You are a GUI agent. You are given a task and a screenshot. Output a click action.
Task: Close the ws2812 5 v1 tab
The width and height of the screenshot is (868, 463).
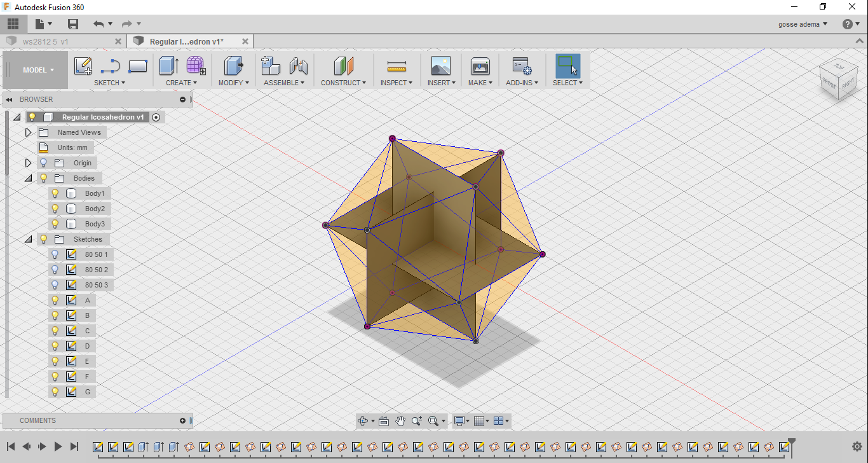pyautogui.click(x=118, y=41)
